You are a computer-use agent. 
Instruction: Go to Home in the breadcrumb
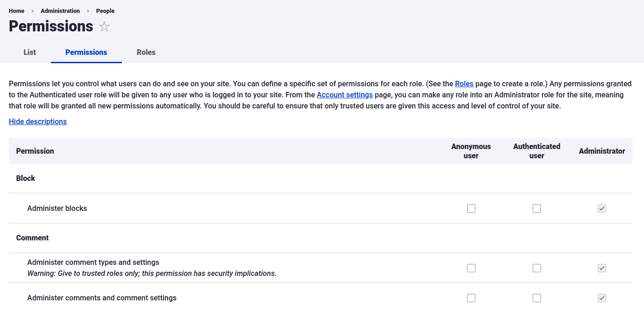pos(17,11)
